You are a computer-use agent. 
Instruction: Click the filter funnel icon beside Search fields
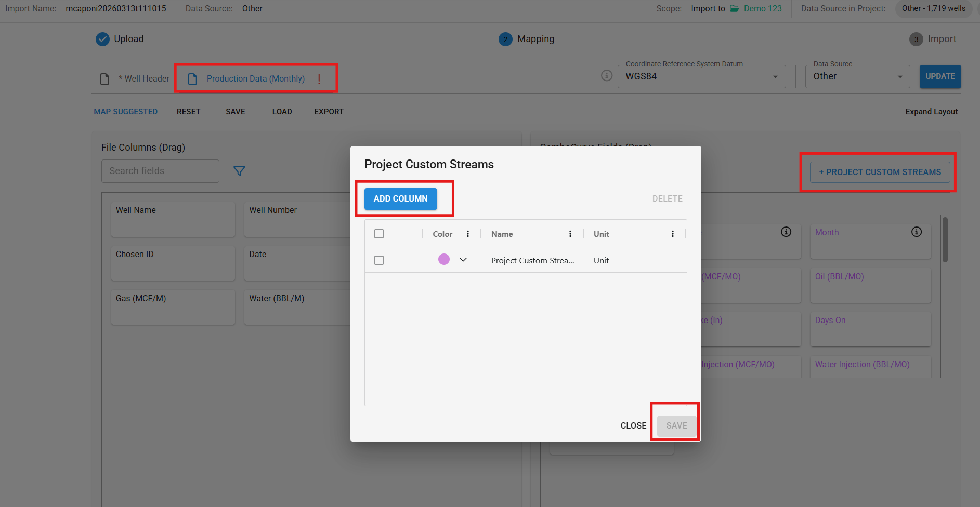tap(239, 171)
